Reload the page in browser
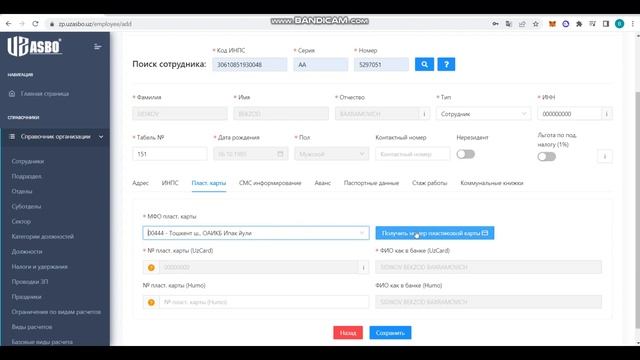This screenshot has width=640, height=360. click(x=35, y=24)
